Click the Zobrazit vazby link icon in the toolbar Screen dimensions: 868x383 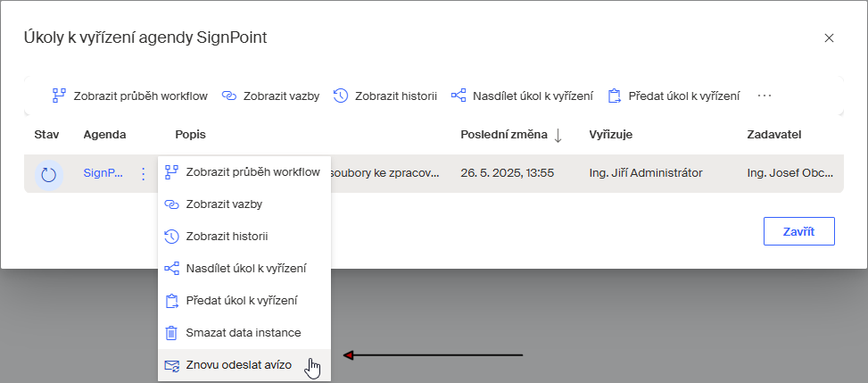(228, 96)
